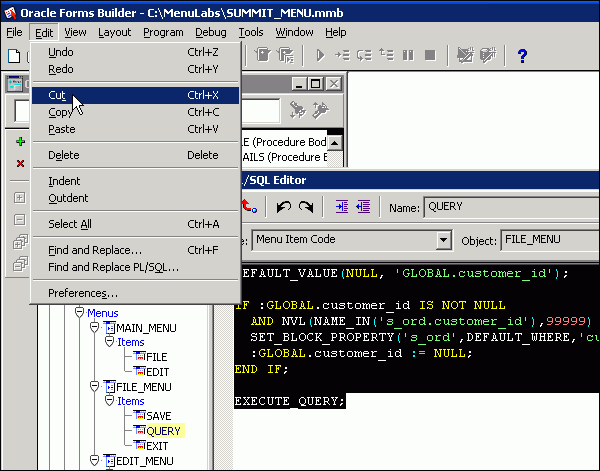Click the Compile Incremental toolbar icon
The height and width of the screenshot is (471, 600).
[x=286, y=55]
